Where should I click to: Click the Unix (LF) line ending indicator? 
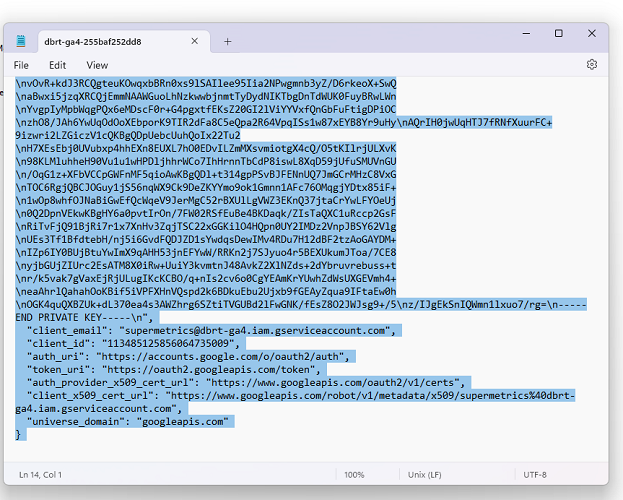point(424,475)
